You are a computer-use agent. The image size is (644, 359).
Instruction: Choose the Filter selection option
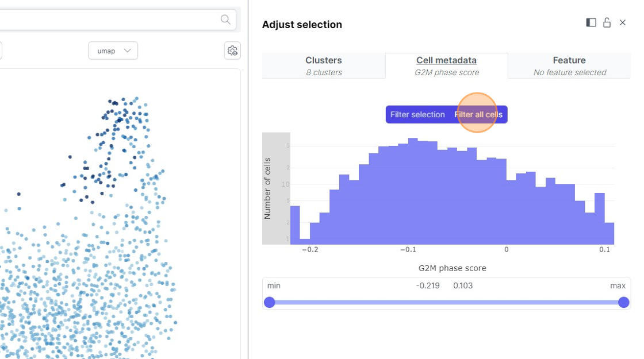417,114
